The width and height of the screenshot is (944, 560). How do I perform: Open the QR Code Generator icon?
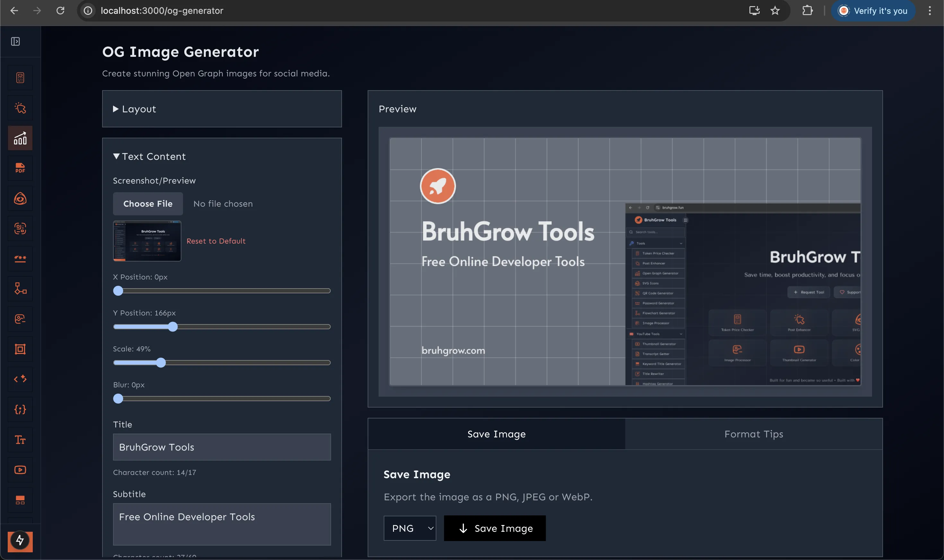point(20,228)
